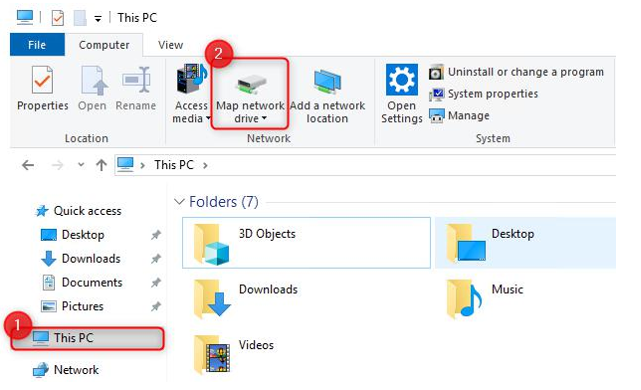
Task: Click the title bar computer icon
Action: (x=25, y=17)
